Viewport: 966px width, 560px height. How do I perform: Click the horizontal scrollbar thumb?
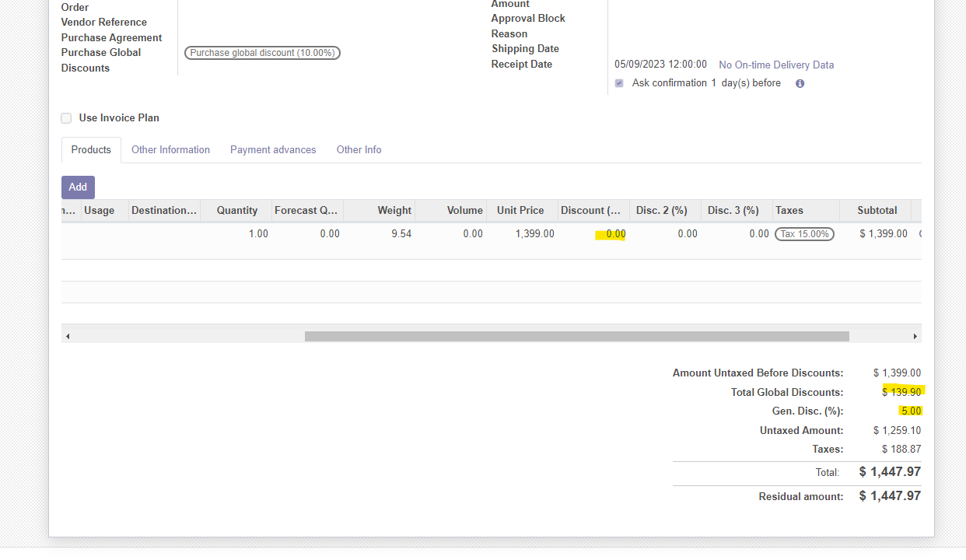click(x=577, y=337)
